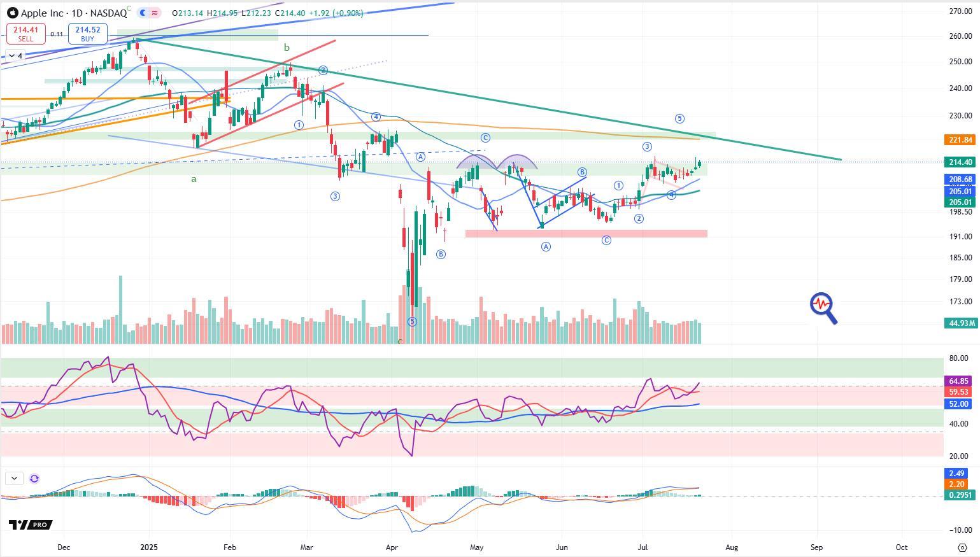Select the blue MACD value 2.49
Viewport: 980px width, 557px height.
pos(956,474)
